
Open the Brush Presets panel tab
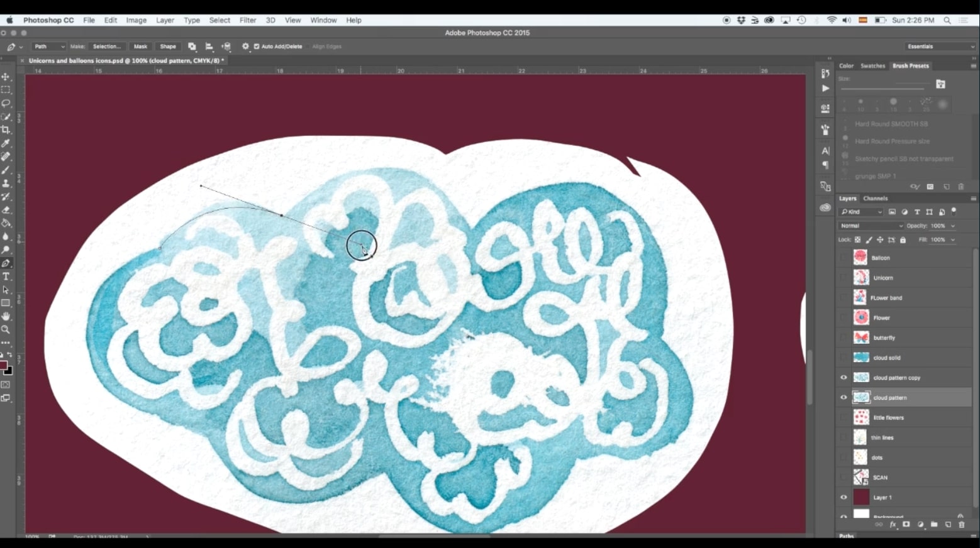(911, 65)
